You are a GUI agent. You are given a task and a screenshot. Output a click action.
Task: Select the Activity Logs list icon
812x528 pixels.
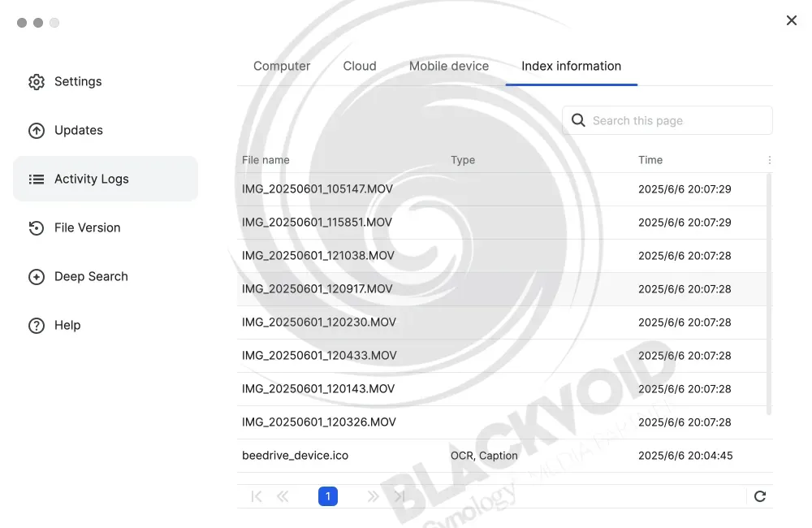[37, 180]
